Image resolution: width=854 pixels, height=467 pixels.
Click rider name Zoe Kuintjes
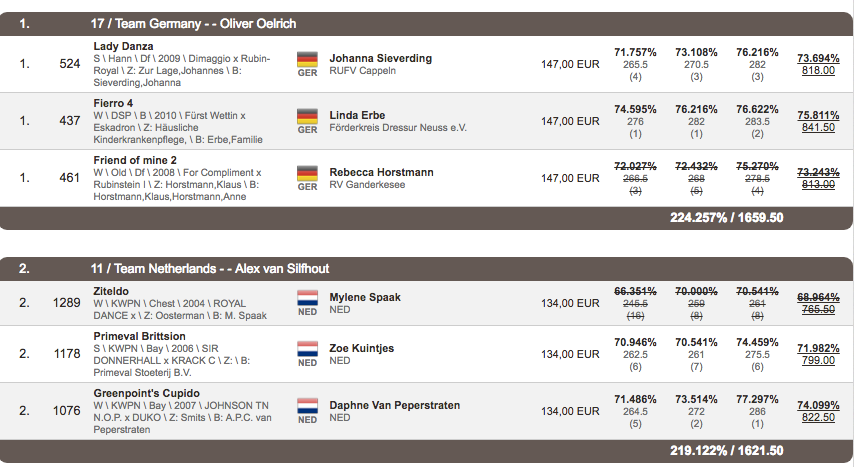[362, 348]
